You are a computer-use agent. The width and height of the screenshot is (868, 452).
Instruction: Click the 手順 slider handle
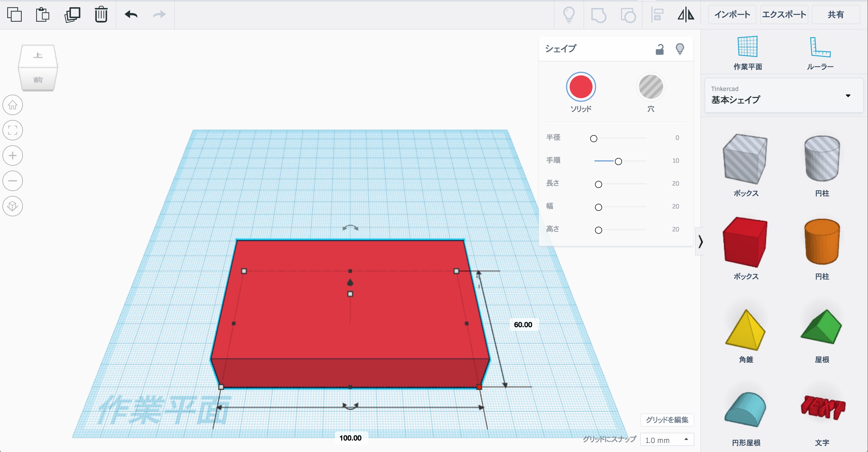click(x=618, y=161)
